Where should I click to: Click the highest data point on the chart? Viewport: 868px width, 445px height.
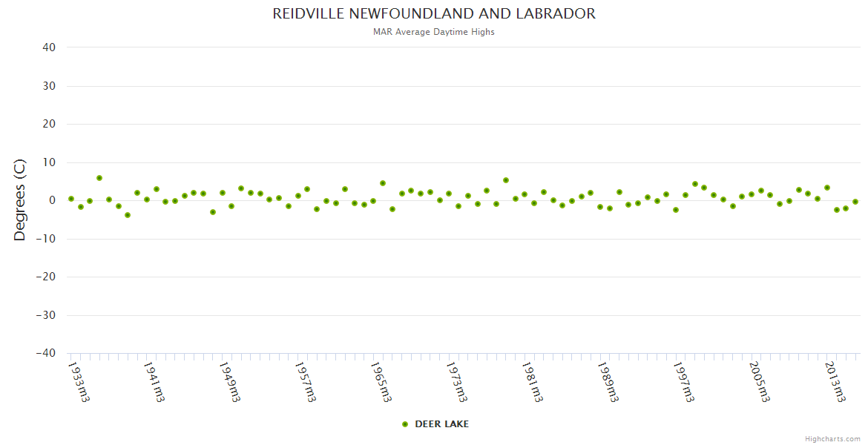99,178
